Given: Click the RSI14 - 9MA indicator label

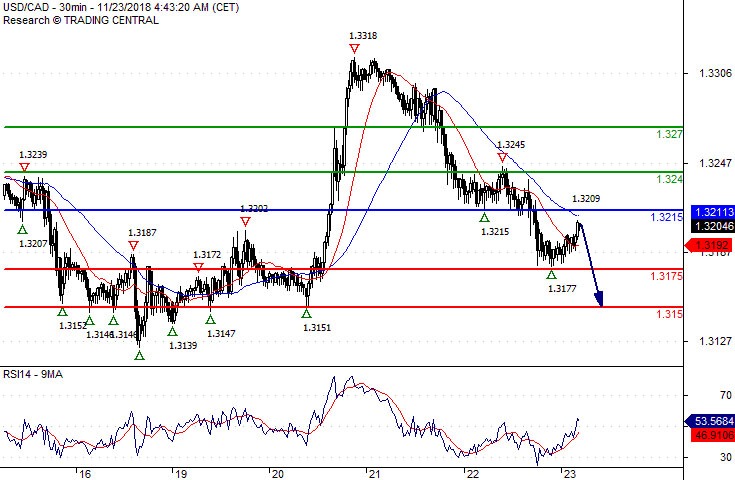Looking at the screenshot, I should (x=33, y=374).
